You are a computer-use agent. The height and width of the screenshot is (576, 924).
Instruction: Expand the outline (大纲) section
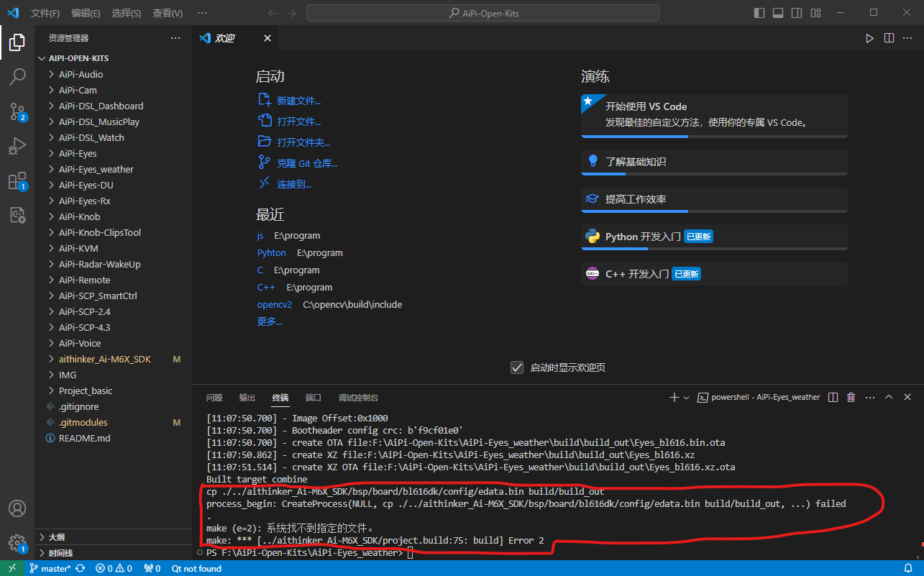[113, 537]
